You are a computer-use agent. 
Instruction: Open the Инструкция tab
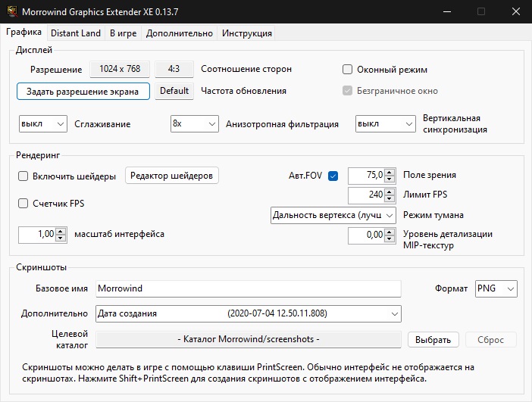tap(246, 33)
